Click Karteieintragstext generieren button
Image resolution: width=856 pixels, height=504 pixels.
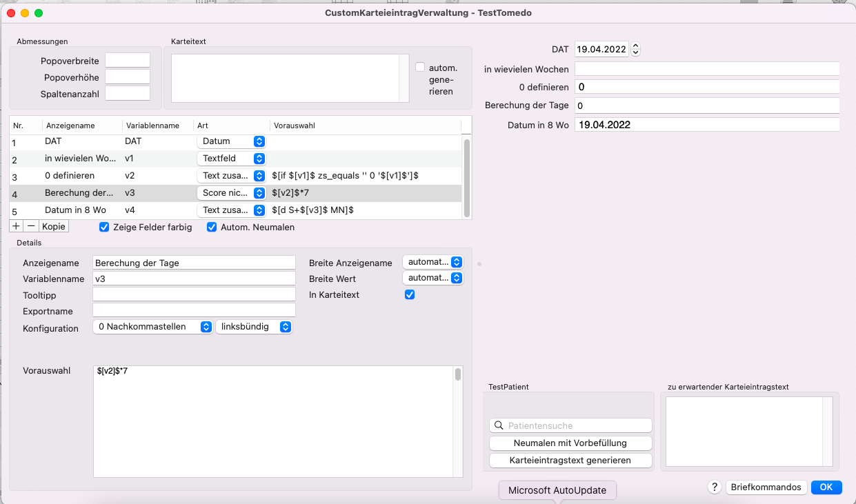(570, 461)
